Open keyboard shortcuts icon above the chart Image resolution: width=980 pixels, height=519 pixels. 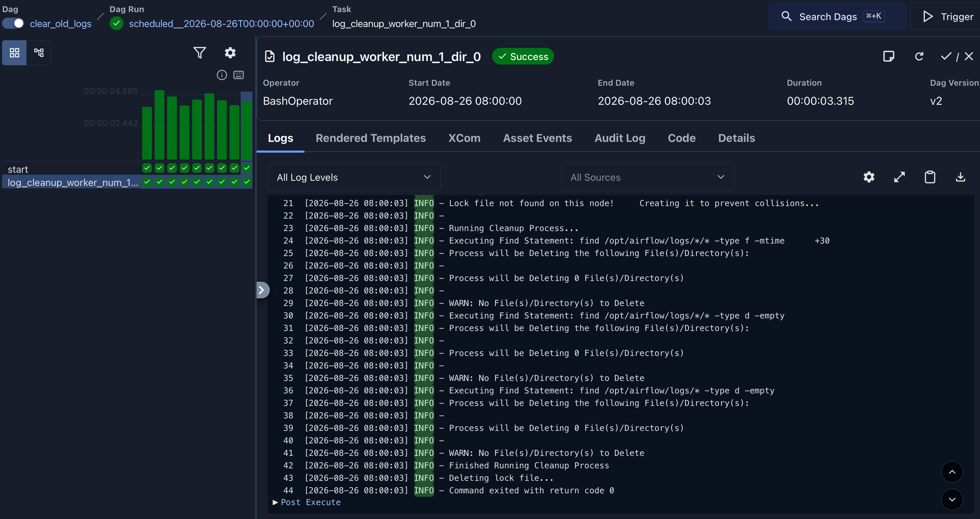click(x=239, y=75)
